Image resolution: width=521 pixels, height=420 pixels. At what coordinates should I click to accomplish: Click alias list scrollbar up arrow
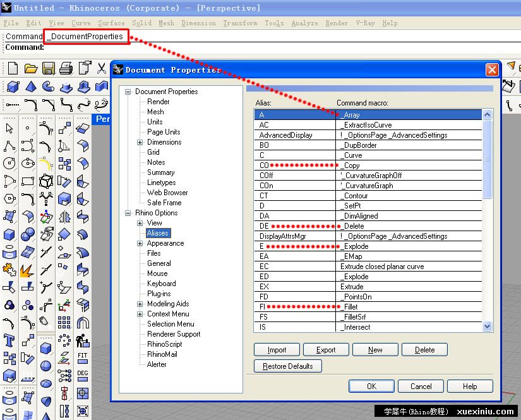pos(487,115)
